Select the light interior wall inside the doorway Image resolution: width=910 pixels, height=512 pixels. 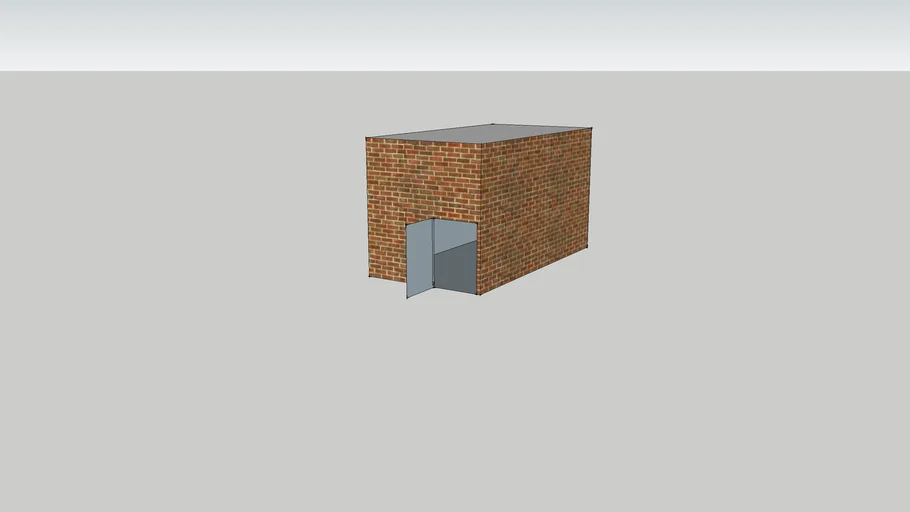click(x=454, y=233)
